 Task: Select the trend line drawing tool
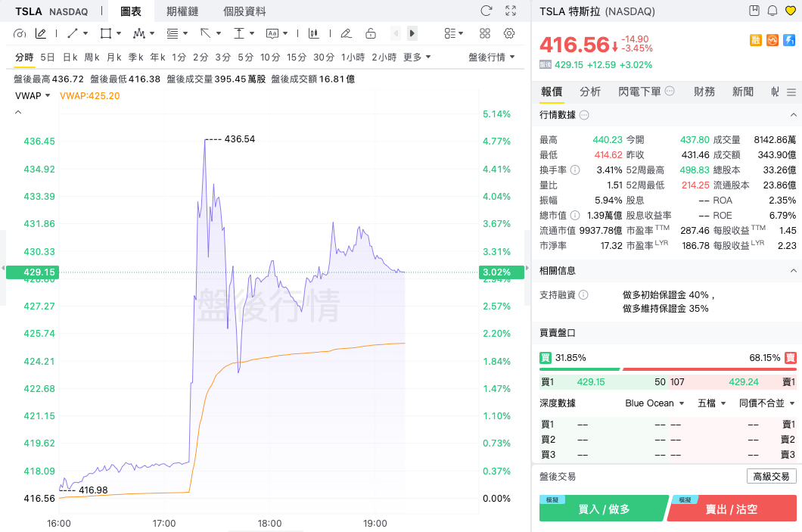pyautogui.click(x=72, y=34)
